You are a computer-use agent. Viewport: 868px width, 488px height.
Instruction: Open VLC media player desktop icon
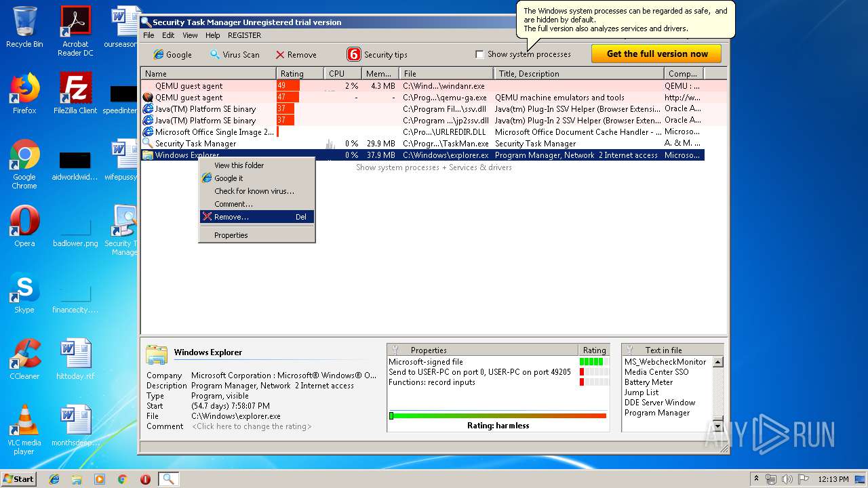24,430
